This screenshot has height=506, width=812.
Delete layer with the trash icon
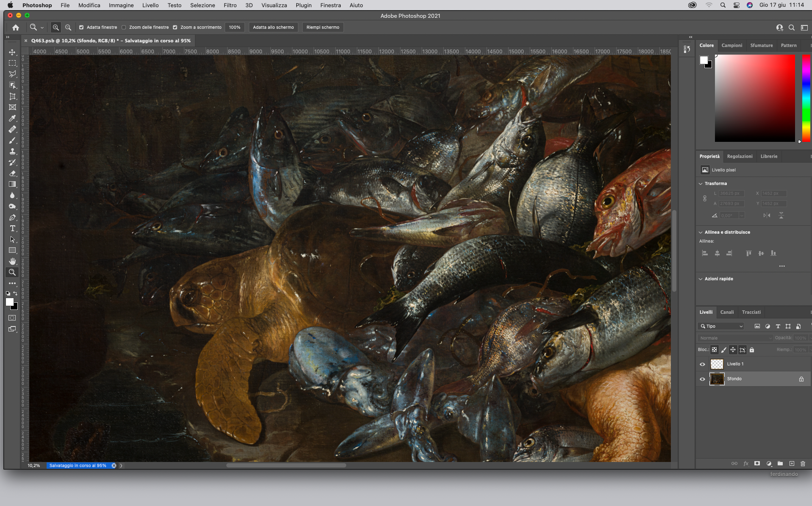click(x=802, y=463)
